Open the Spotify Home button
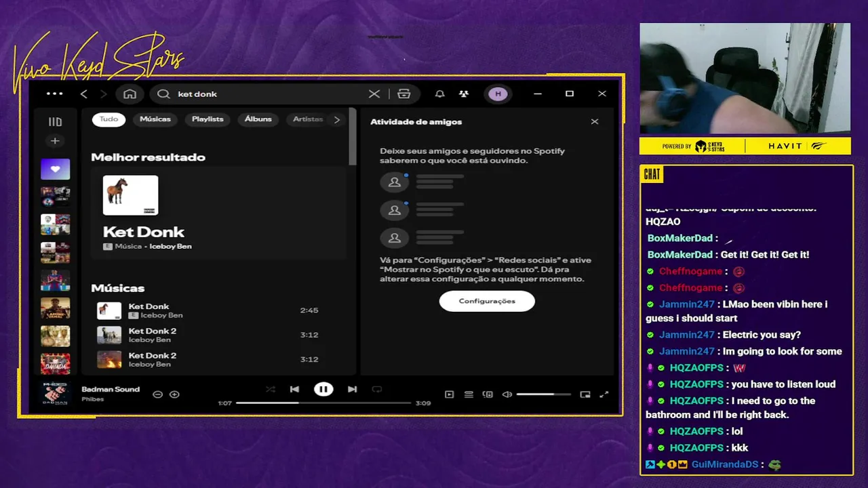 click(x=130, y=94)
